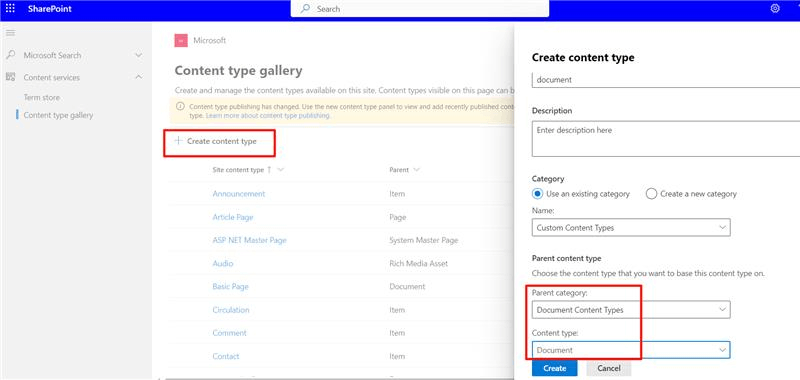Click Microsoft Search in the sidebar

point(52,55)
